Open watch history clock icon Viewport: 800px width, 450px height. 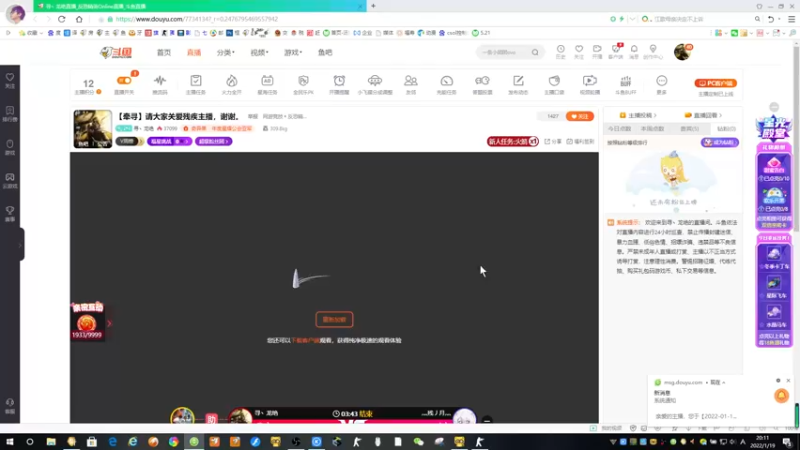coord(561,49)
